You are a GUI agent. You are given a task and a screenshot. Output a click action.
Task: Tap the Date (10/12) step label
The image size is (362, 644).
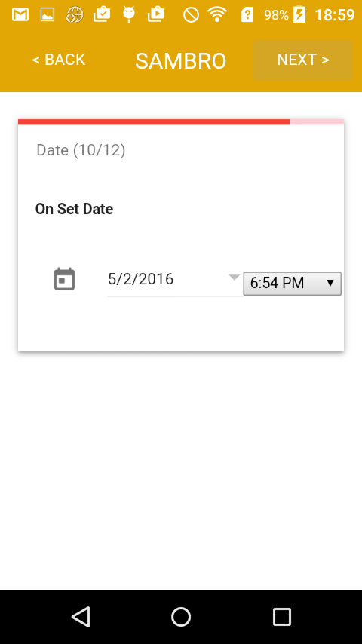[81, 150]
